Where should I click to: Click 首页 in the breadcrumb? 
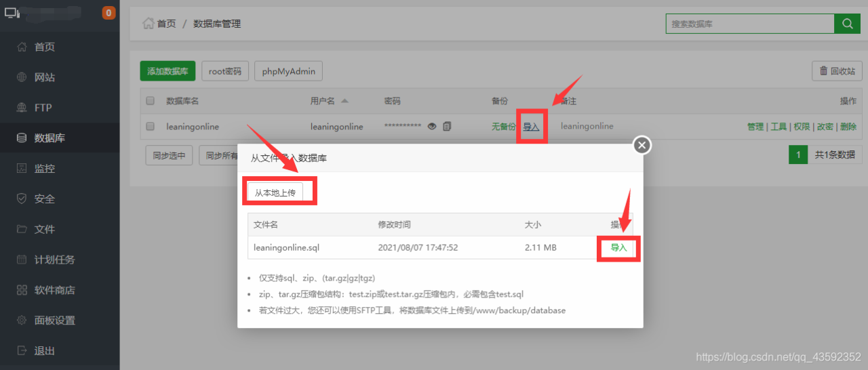[x=166, y=24]
